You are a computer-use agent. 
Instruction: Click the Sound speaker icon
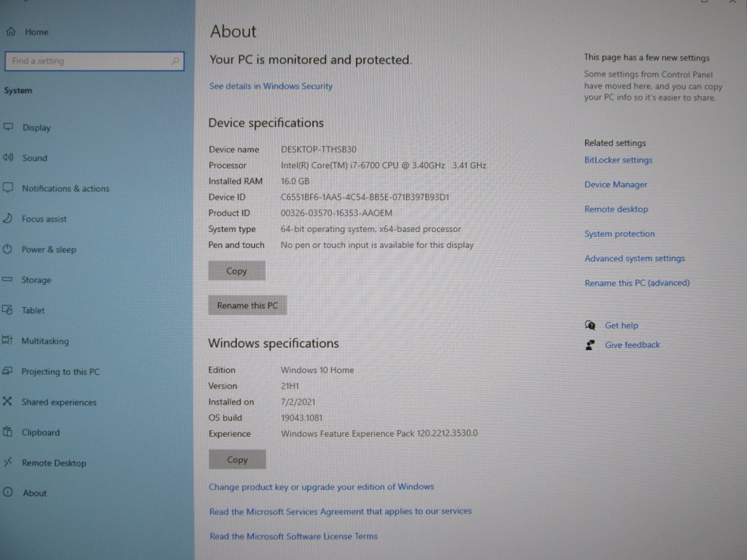click(8, 157)
